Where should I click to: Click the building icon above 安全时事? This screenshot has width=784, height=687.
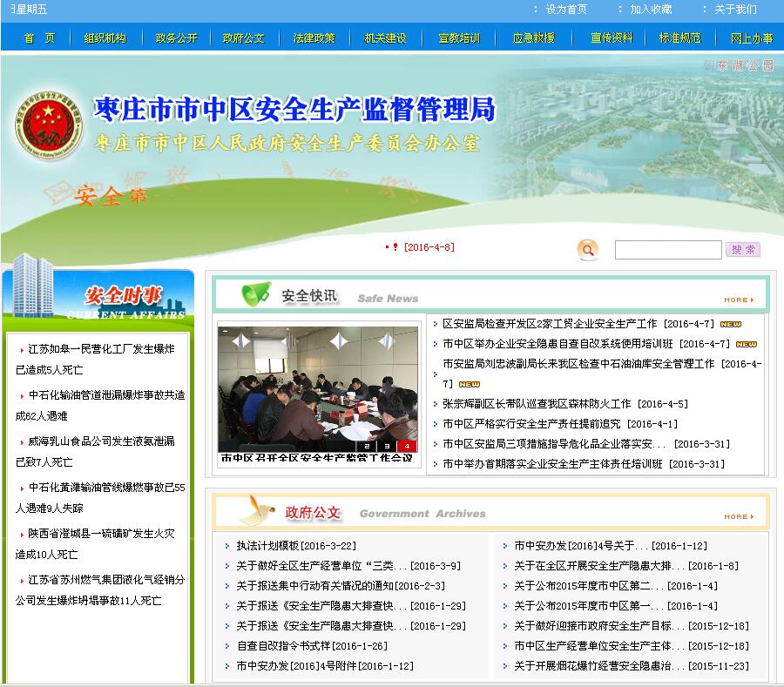(x=33, y=286)
